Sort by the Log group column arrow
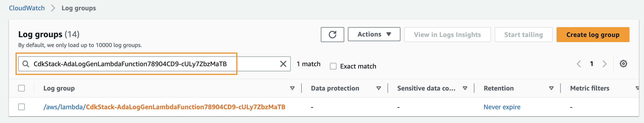644x123 pixels. [292, 88]
